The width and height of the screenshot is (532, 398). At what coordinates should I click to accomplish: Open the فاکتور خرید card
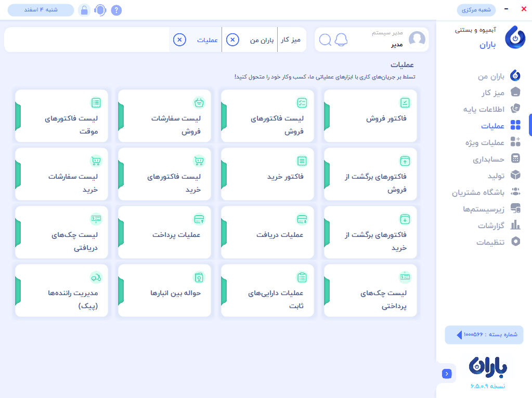coord(267,174)
